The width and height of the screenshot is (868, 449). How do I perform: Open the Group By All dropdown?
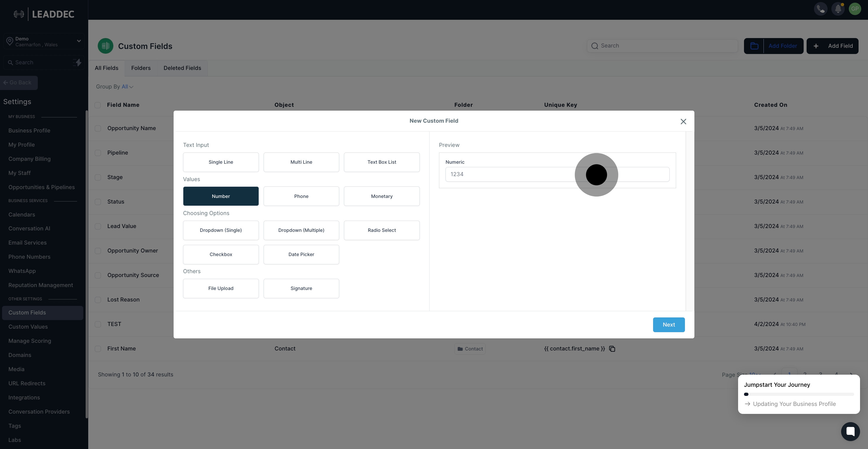point(127,87)
